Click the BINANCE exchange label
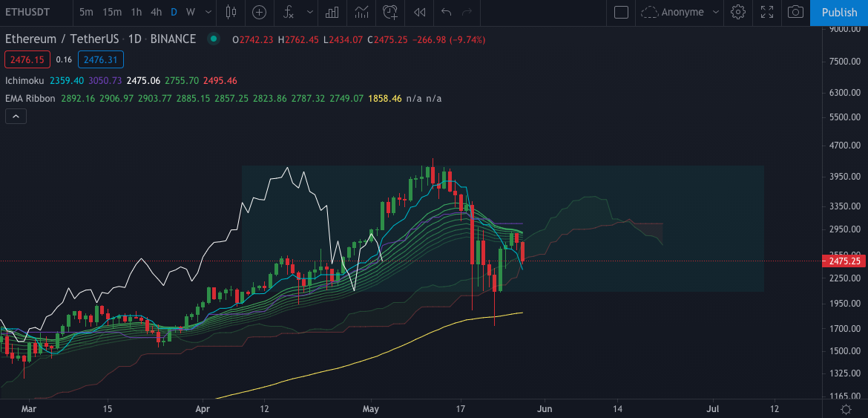The width and height of the screenshot is (868, 418). point(174,39)
